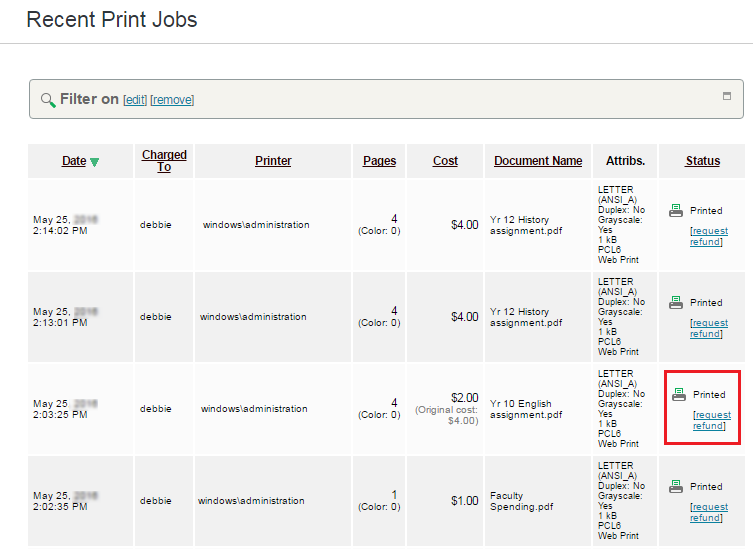Screen dimensions: 753x549
Task: Click the green sort arrow next to Date
Action: 95,162
